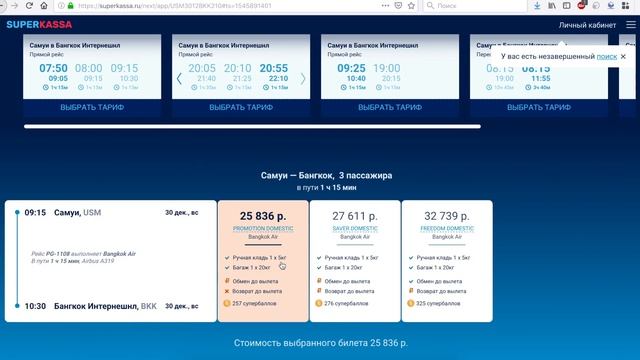Select the 07:50 departure time
This screenshot has width=640, height=360.
pos(53,68)
